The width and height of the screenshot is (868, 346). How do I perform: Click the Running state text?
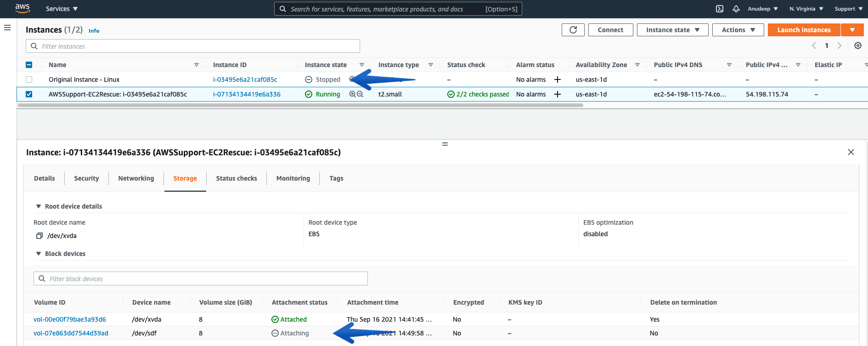(x=328, y=94)
